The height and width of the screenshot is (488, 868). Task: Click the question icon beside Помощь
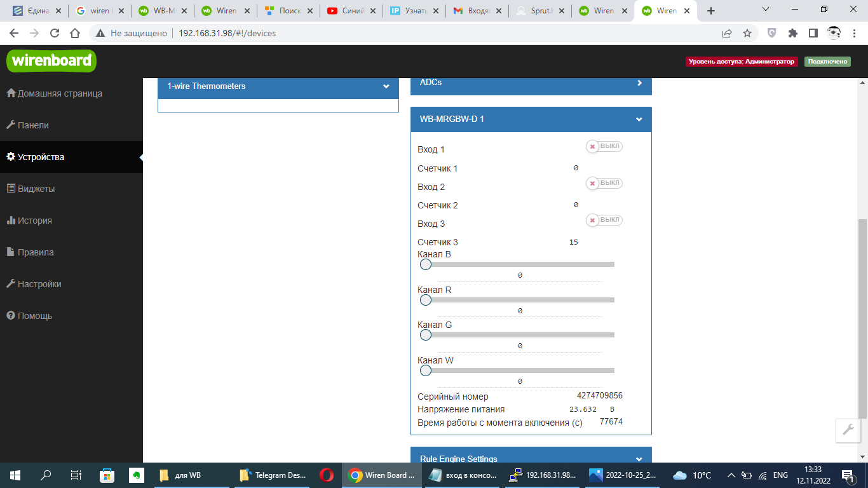click(x=11, y=316)
